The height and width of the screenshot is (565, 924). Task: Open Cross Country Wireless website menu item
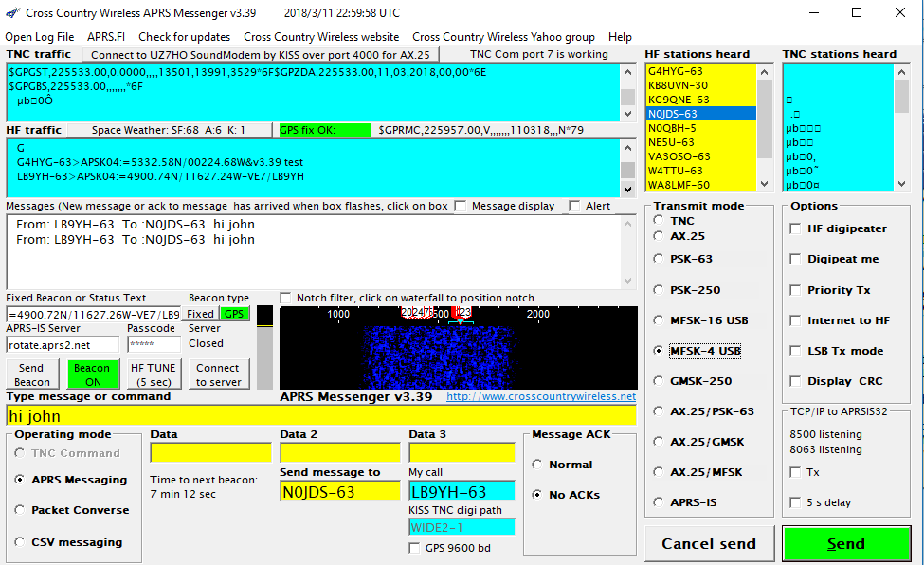click(x=321, y=37)
